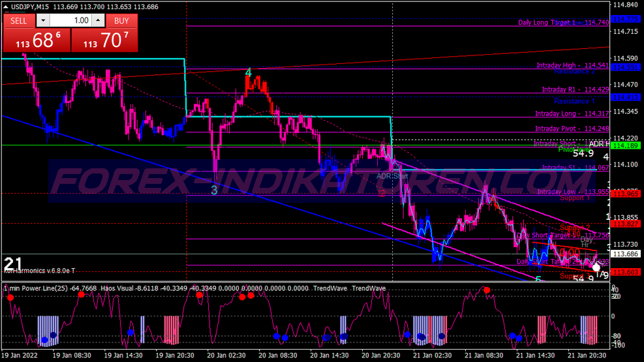644x362 pixels.
Task: Increase lot size with up arrow
Action: pyautogui.click(x=98, y=20)
